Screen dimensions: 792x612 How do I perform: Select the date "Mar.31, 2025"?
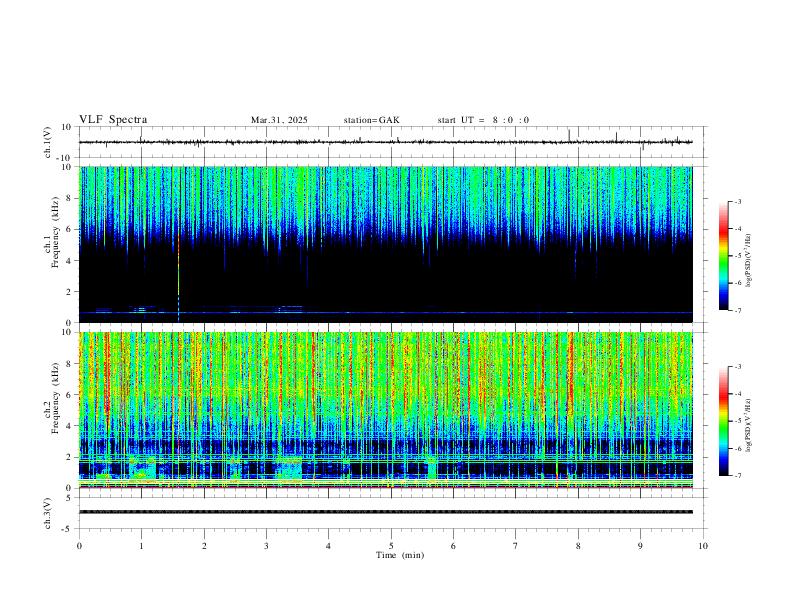coord(279,120)
